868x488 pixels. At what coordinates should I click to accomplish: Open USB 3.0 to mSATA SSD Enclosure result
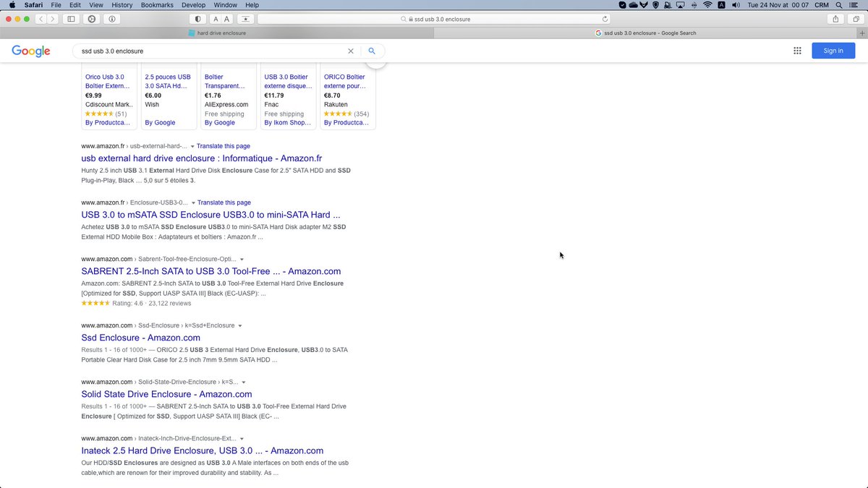(x=210, y=215)
